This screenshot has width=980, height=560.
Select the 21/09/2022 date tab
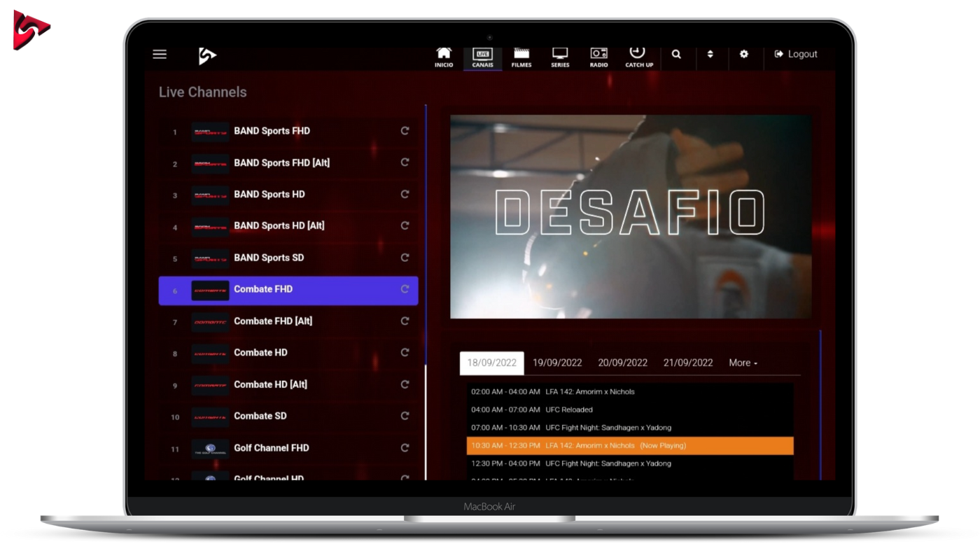pos(688,363)
